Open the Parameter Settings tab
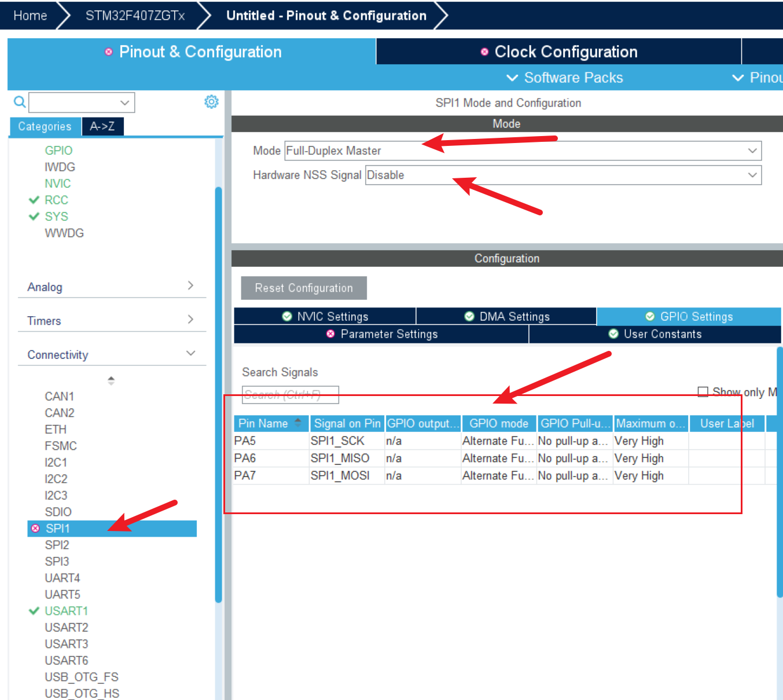The width and height of the screenshot is (783, 700). 381,334
